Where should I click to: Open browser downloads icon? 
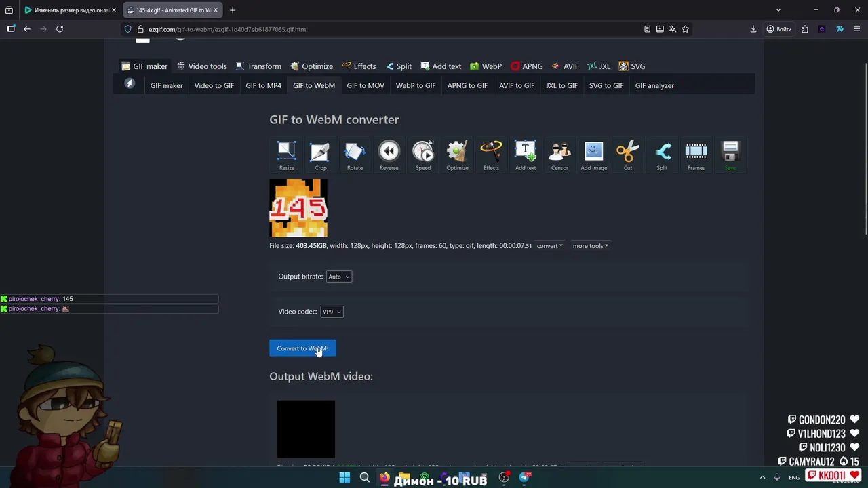click(753, 29)
